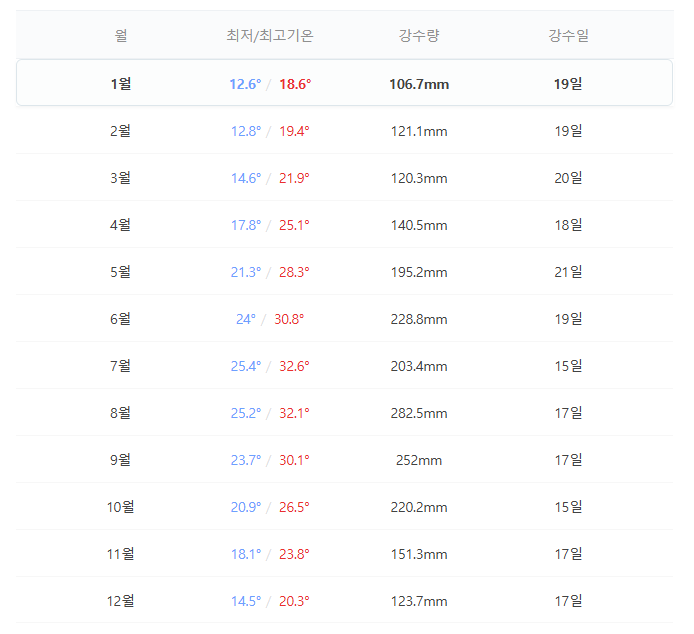The width and height of the screenshot is (694, 634).
Task: Click the 4월 month cell
Action: pyautogui.click(x=120, y=225)
